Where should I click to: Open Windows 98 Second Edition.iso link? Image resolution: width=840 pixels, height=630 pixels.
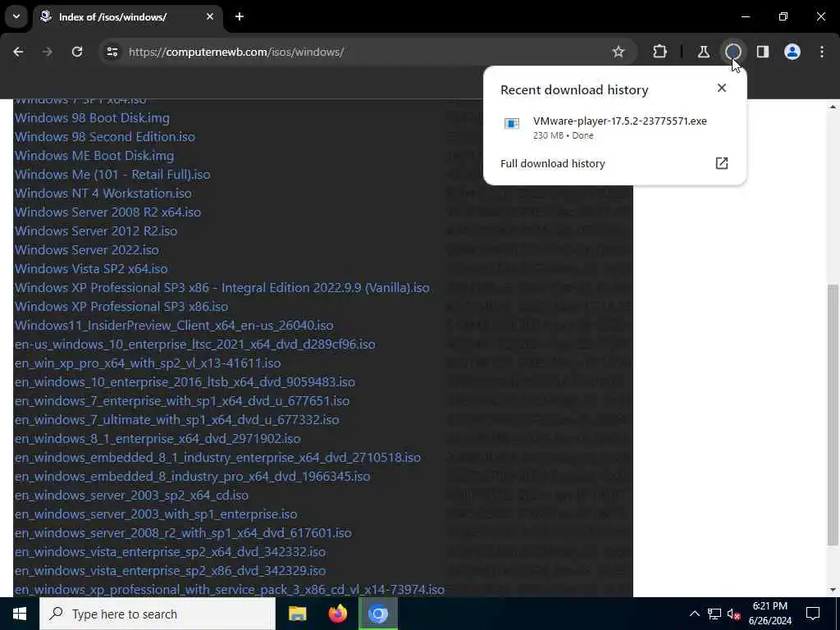[105, 137]
